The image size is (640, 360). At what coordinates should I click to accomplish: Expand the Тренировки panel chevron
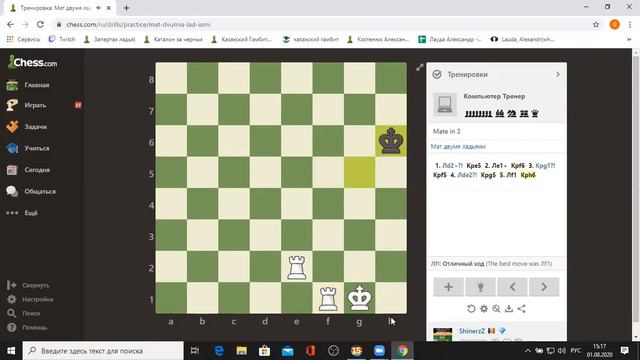(x=558, y=75)
